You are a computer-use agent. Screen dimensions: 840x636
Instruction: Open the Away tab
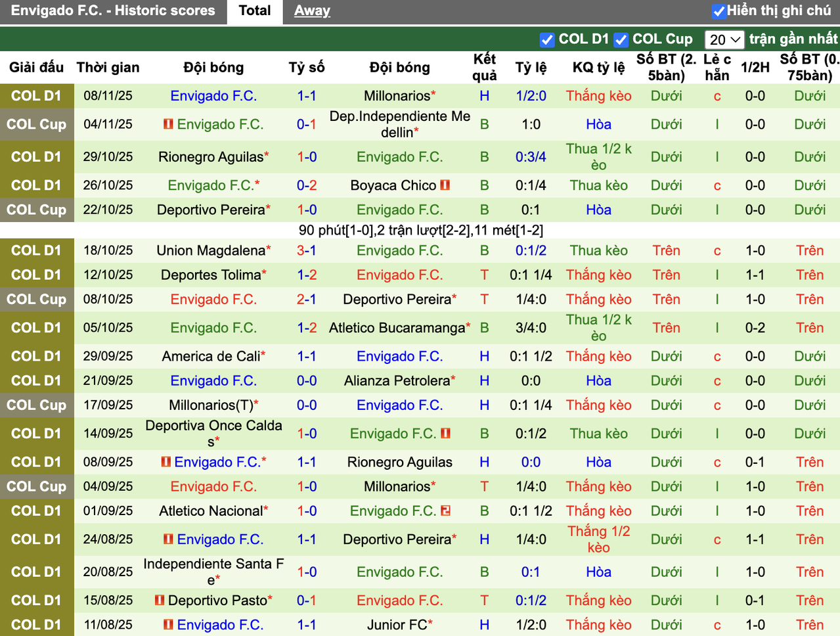click(x=312, y=11)
